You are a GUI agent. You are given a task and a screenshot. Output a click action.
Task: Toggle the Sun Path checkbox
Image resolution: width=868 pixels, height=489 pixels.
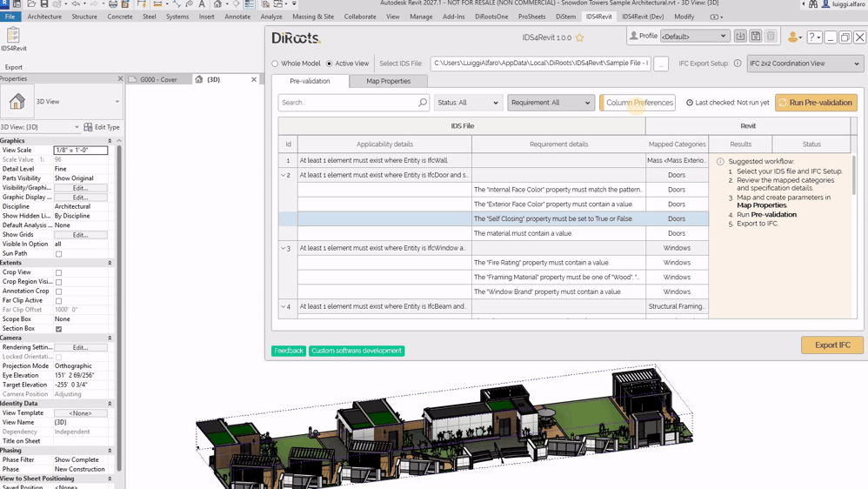click(58, 254)
